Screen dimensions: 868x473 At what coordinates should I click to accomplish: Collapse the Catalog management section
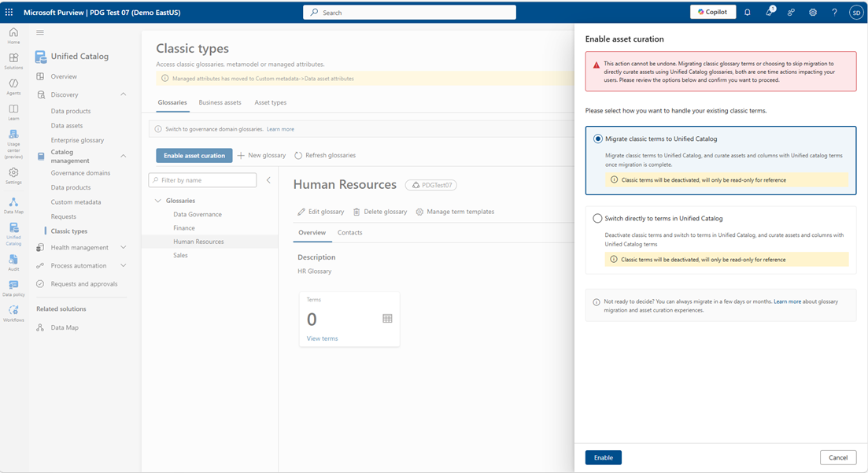pos(123,155)
